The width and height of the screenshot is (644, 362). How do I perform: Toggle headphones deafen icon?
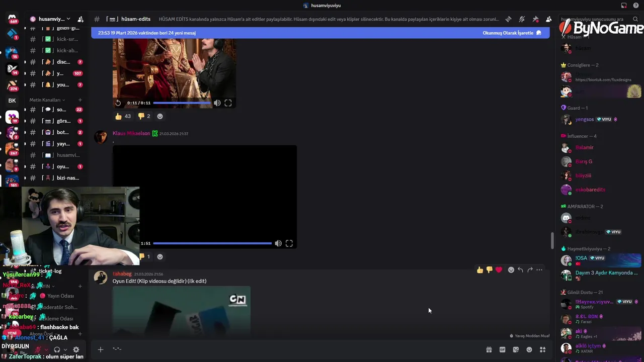[57, 349]
